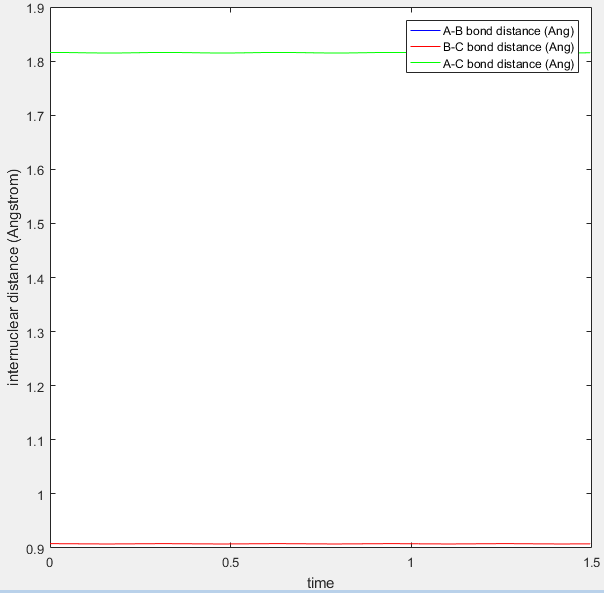Viewport: 604px width, 593px height.
Task: Click the x-axis tick label 0.5
Action: (x=230, y=563)
